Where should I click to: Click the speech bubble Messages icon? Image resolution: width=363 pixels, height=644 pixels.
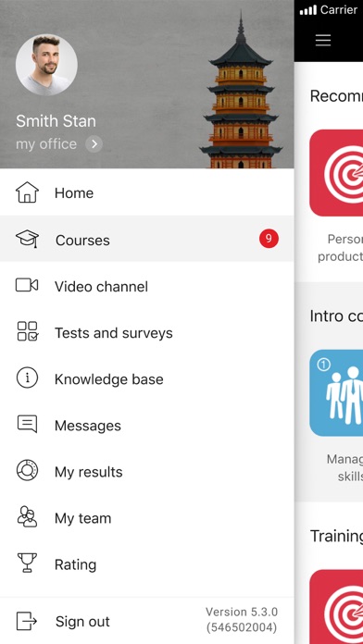coord(27,424)
